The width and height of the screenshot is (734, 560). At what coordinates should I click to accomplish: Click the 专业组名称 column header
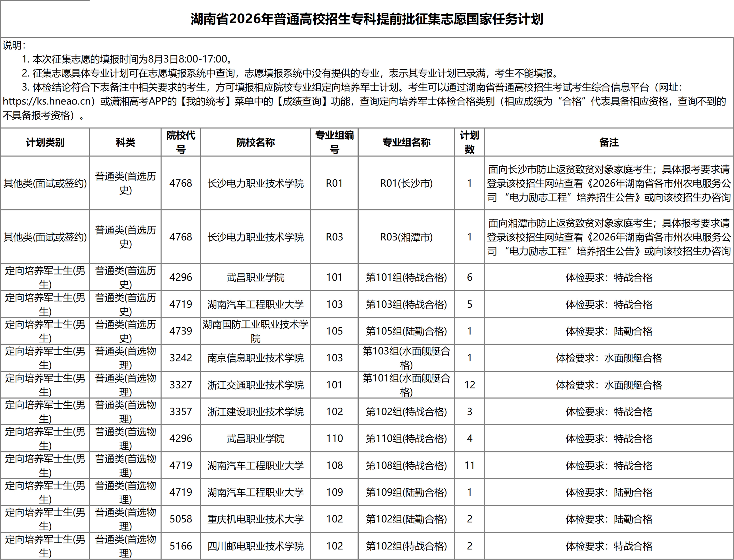(x=406, y=142)
